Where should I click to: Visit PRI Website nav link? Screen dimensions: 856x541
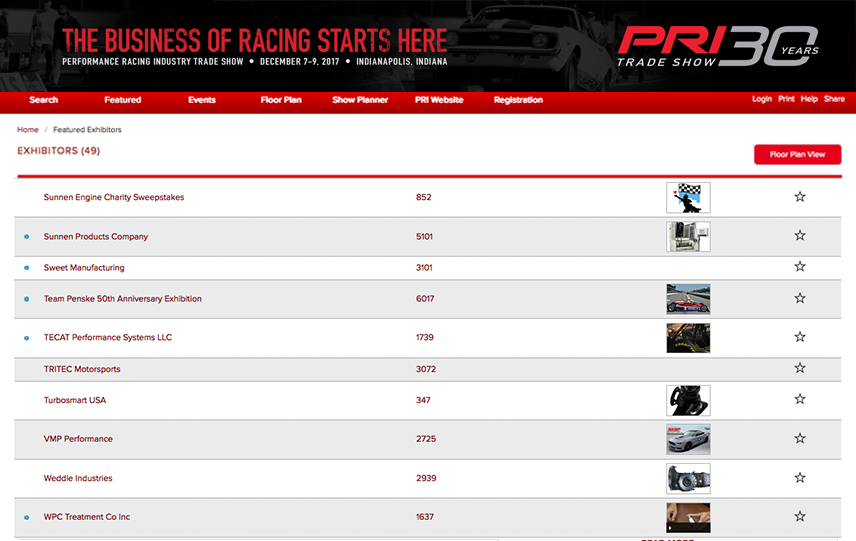(439, 100)
